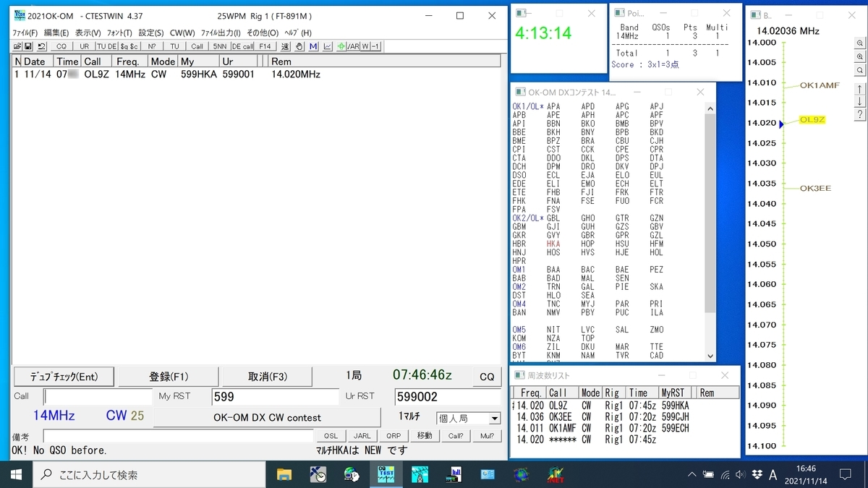Click the OK-OM DX CW contest button

click(267, 418)
